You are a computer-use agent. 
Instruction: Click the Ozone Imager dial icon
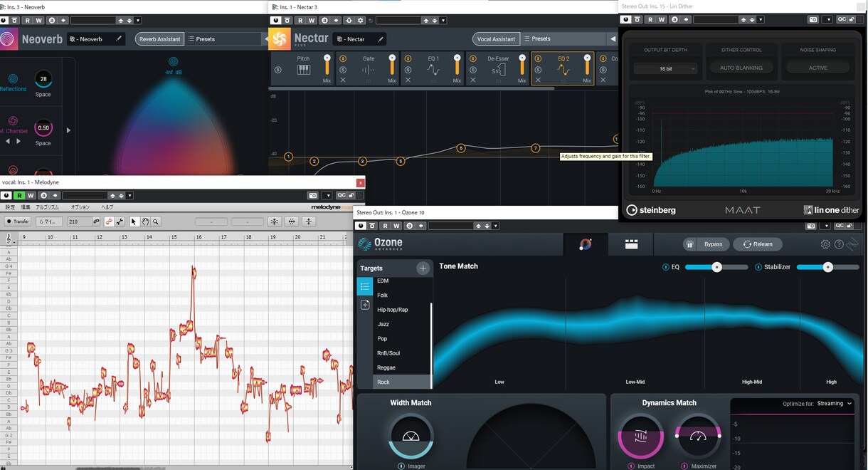tap(411, 436)
